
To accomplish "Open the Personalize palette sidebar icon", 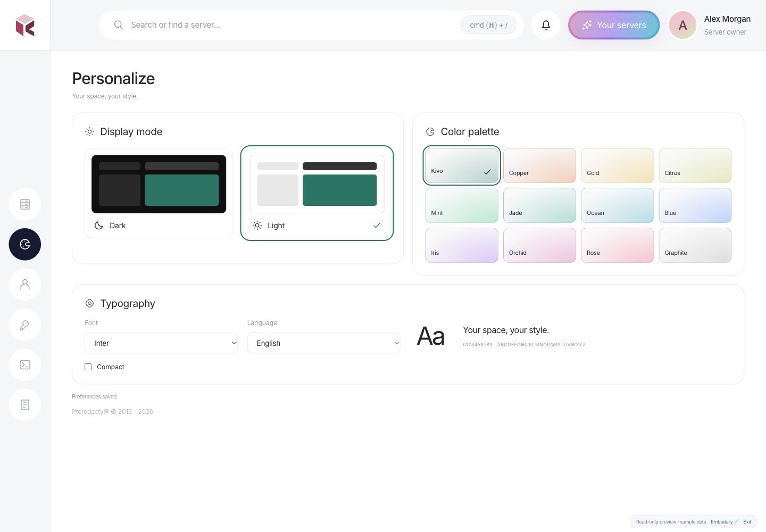I will click(x=25, y=244).
